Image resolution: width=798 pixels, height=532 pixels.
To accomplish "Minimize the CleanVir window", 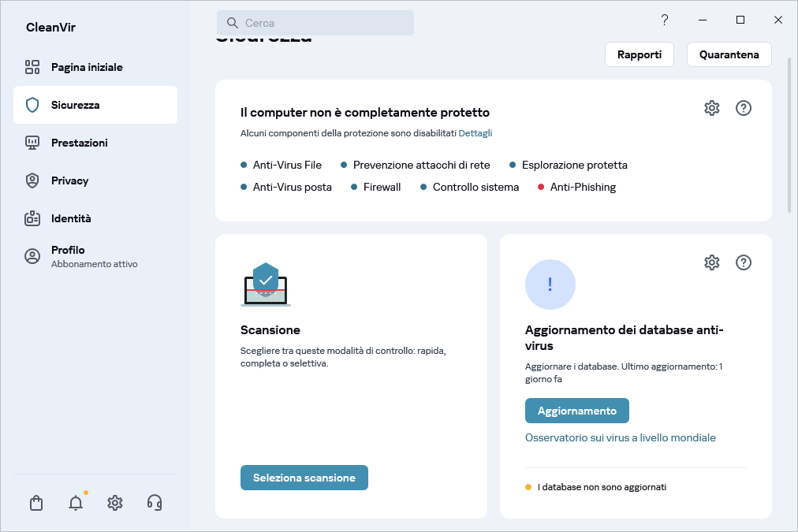I will click(x=703, y=20).
